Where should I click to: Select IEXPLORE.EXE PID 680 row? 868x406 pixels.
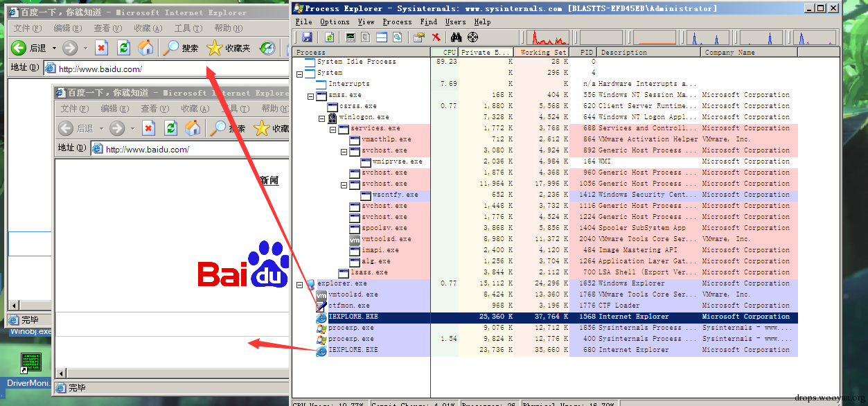[547, 350]
